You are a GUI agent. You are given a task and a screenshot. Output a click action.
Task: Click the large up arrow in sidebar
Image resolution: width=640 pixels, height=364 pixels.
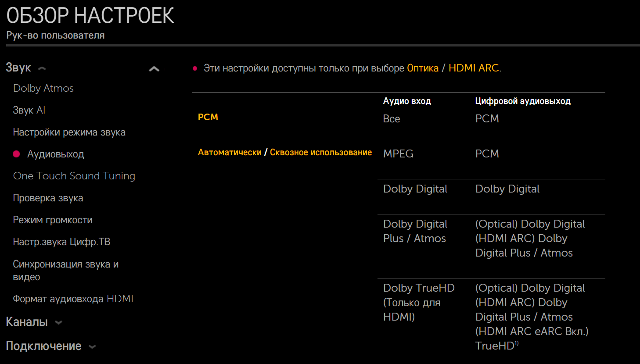[x=154, y=69]
